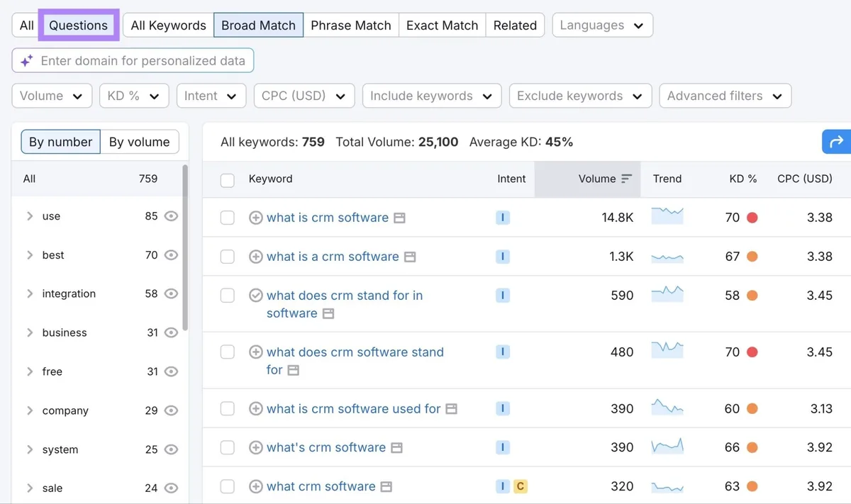The image size is (851, 504).
Task: Click checkmark icon for 'what does crm stand for in software'
Action: coord(256,296)
